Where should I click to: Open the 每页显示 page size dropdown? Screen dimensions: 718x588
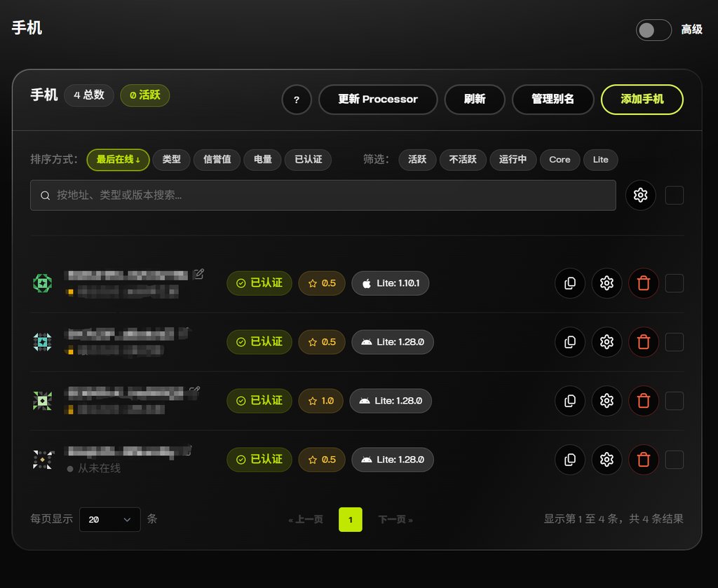[110, 519]
